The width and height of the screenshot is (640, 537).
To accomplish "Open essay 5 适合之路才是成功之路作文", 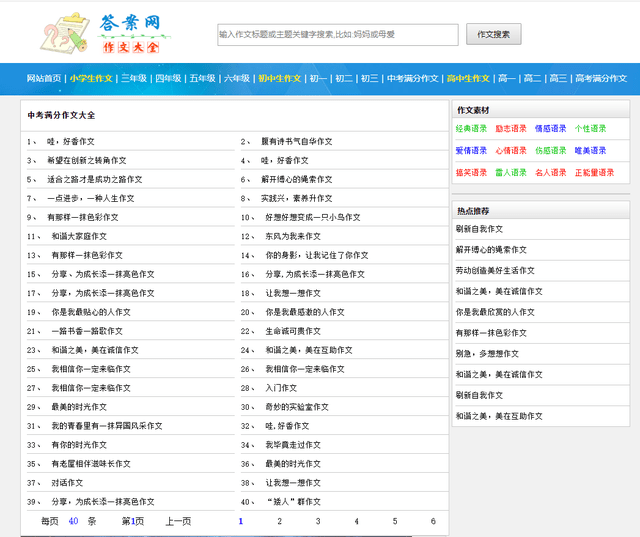I will (95, 179).
